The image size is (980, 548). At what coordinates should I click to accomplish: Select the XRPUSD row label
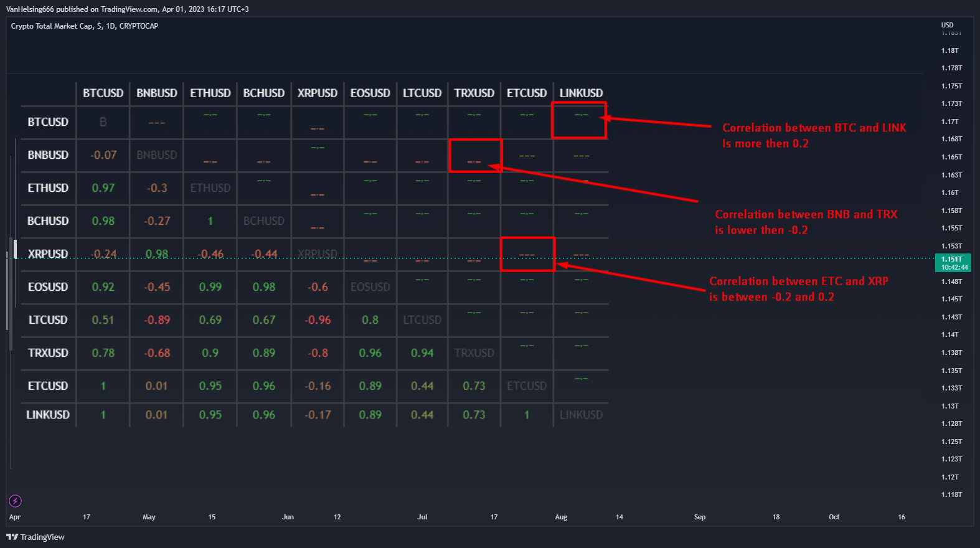coord(48,254)
